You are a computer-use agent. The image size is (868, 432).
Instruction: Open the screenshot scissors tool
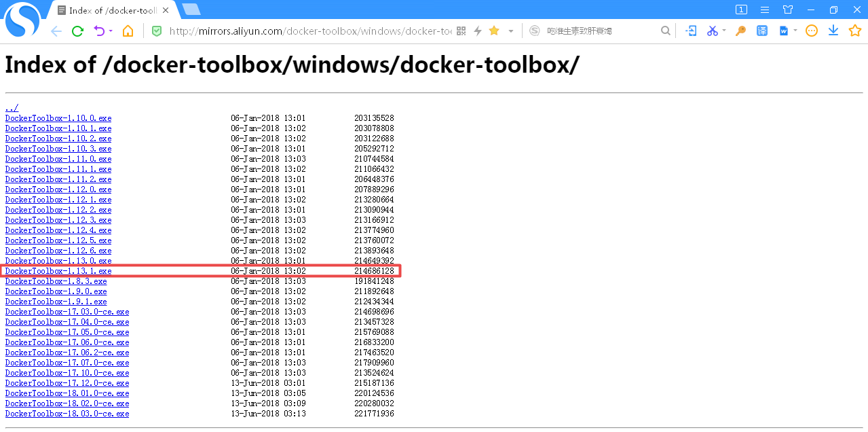(713, 31)
